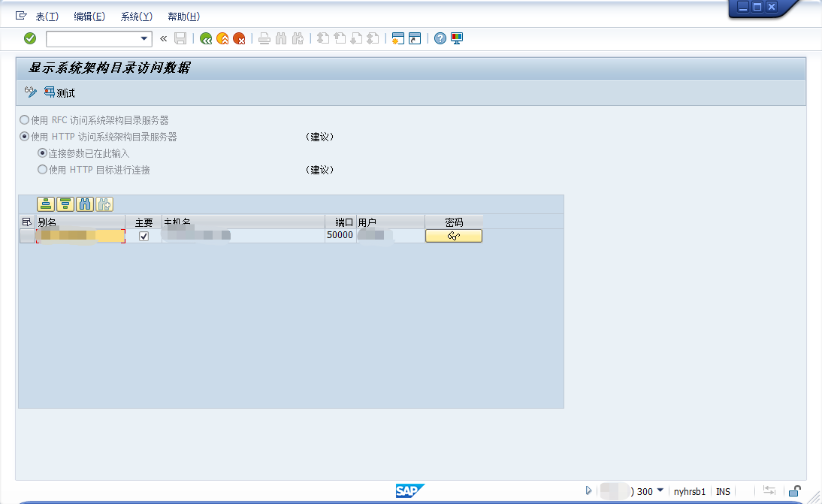The image size is (822, 504).
Task: Click the status bar expand triangle
Action: pyautogui.click(x=588, y=491)
